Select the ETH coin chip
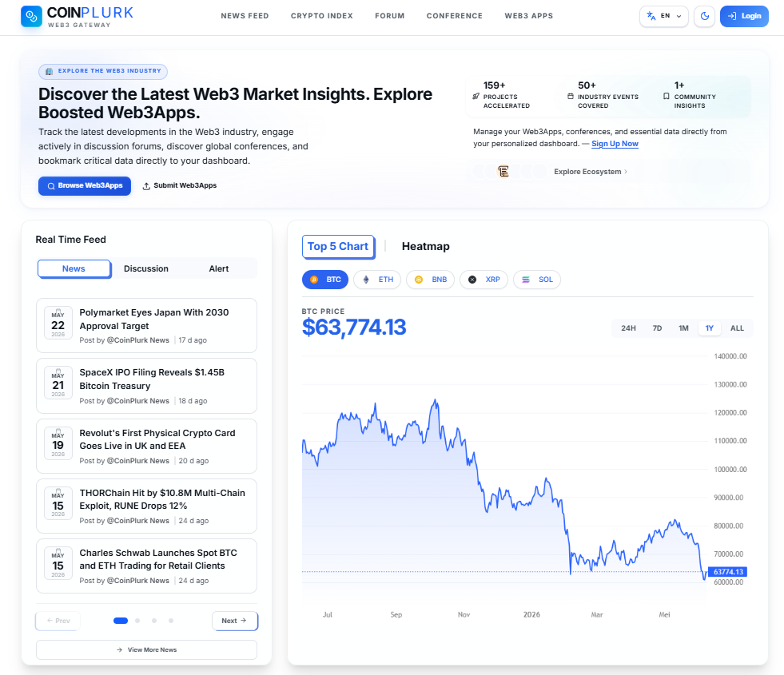 (377, 280)
